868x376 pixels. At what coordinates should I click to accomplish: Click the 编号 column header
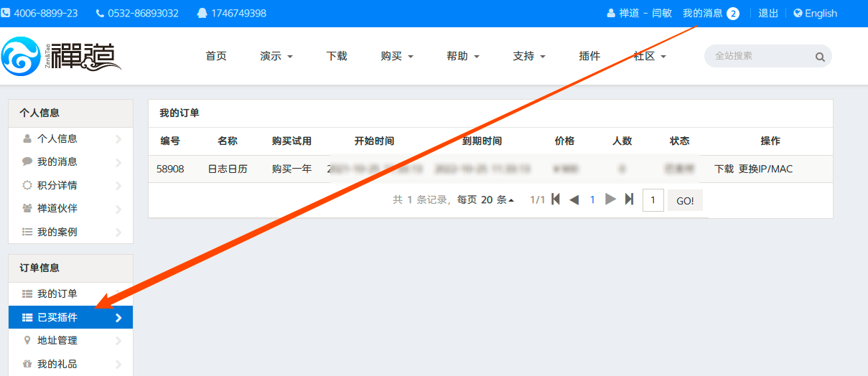coord(170,141)
